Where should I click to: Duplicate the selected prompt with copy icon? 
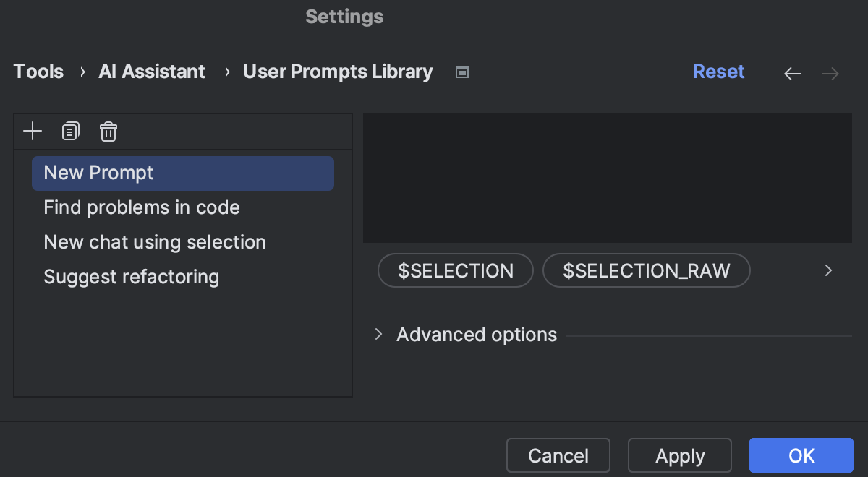70,132
